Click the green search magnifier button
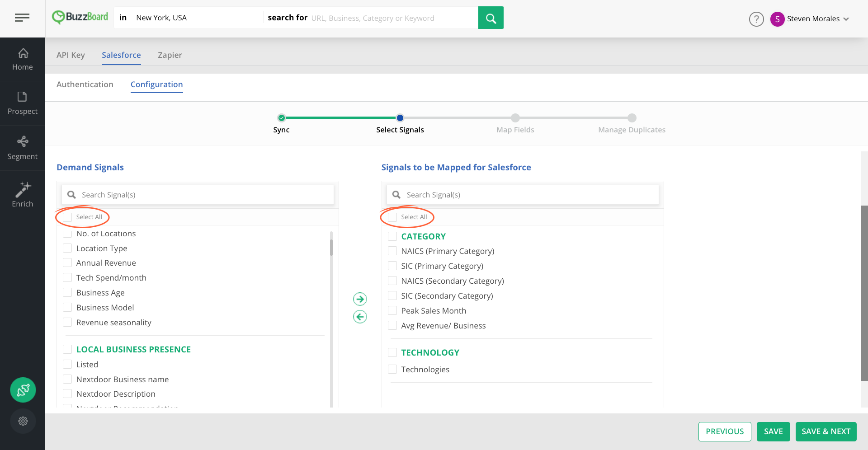868x450 pixels. tap(491, 18)
